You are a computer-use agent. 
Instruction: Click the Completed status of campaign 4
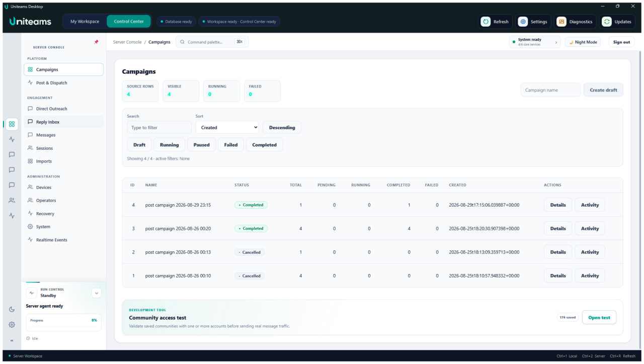(251, 205)
